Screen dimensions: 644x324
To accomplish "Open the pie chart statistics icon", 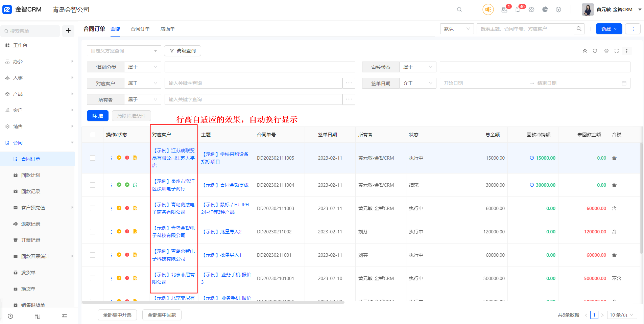I will click(545, 9).
